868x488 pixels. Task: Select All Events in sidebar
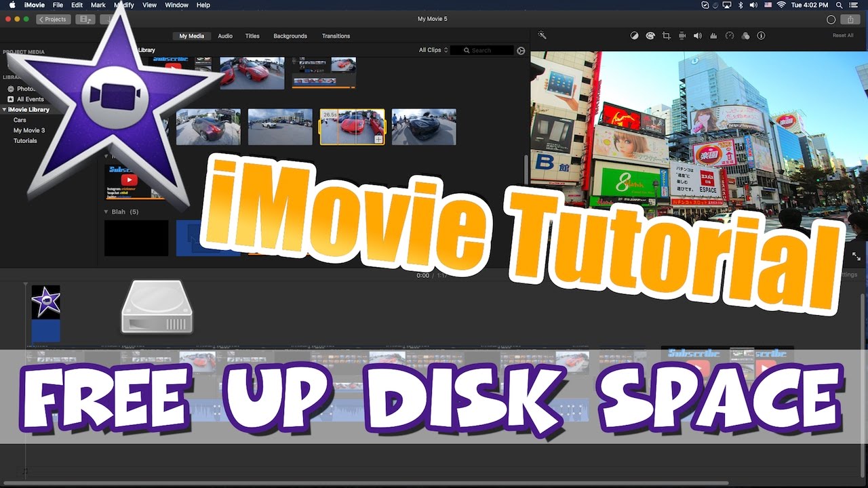coord(31,99)
